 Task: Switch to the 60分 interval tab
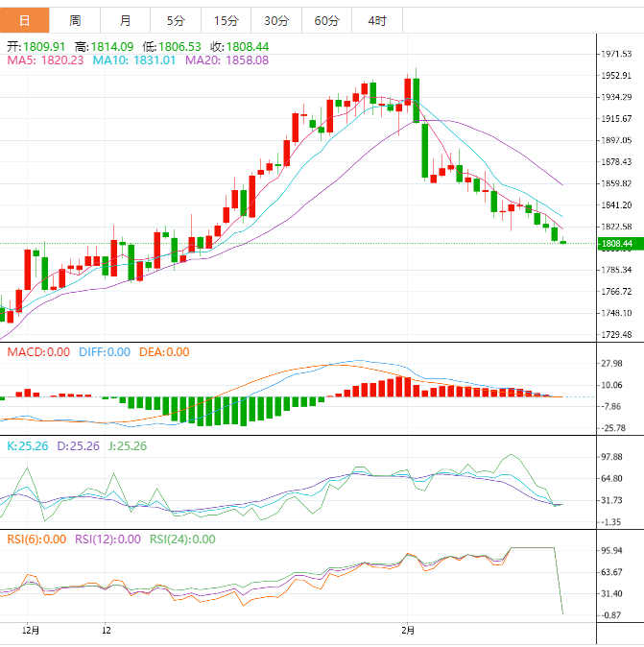point(326,20)
